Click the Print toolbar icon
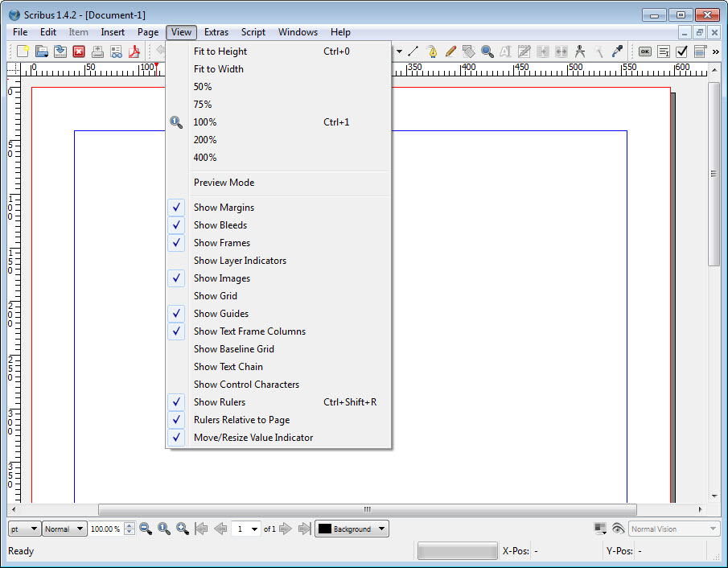Viewport: 728px width, 568px height. click(97, 51)
